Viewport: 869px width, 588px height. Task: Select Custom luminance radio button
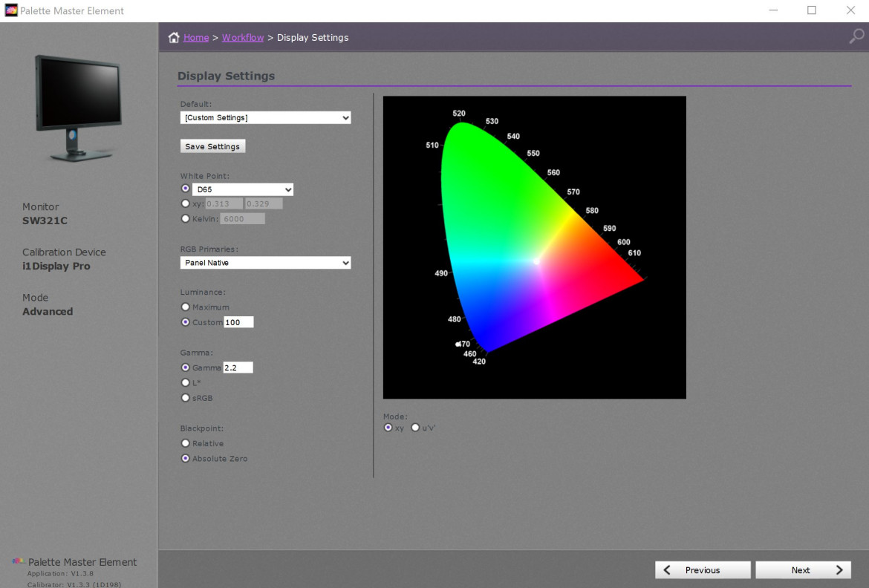[186, 322]
